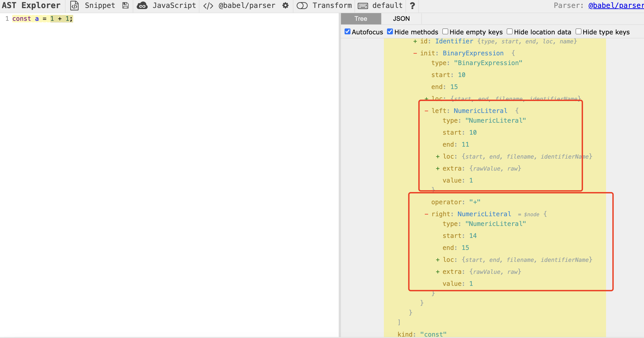Collapse the left NumericLiteral node
644x338 pixels.
pos(427,111)
